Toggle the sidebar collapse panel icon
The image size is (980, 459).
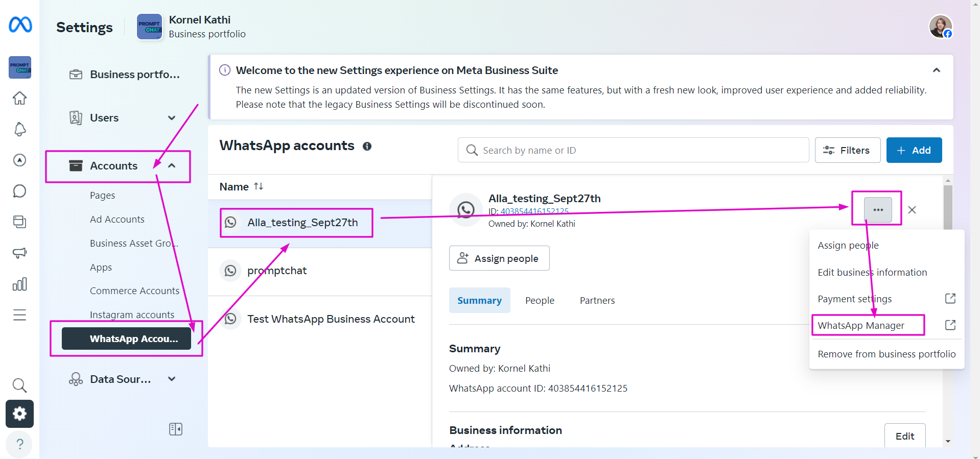[175, 429]
